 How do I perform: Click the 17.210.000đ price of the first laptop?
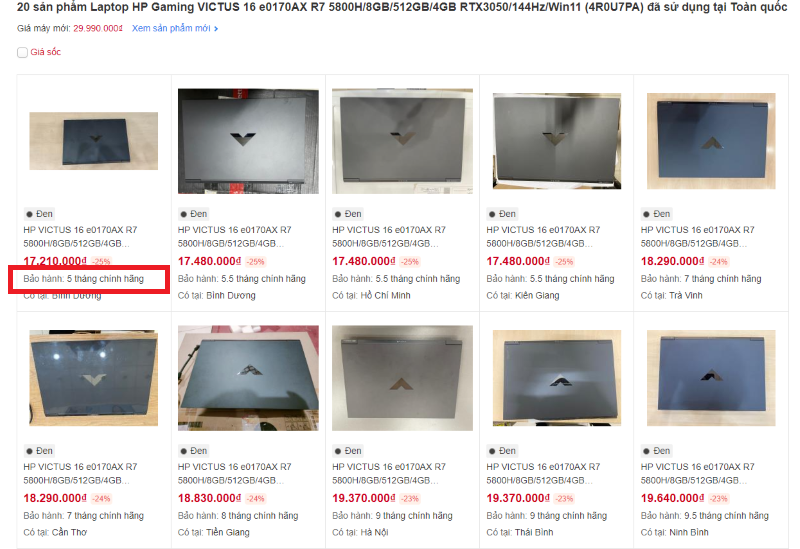pos(55,261)
